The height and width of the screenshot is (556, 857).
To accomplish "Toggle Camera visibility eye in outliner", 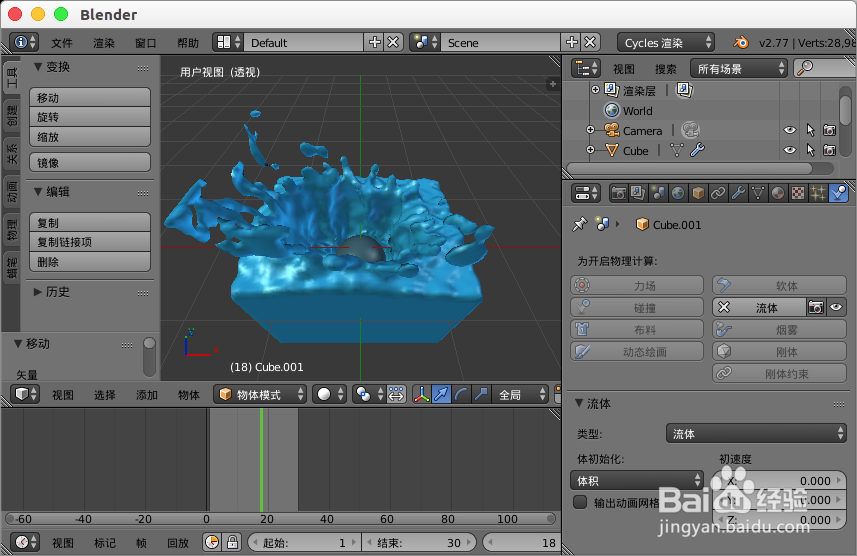I will pyautogui.click(x=790, y=130).
